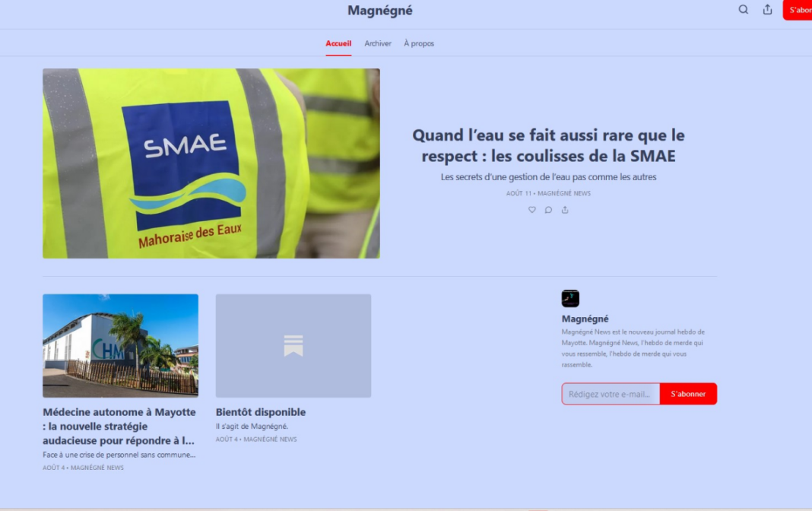Select the Accueil tab

(x=338, y=43)
